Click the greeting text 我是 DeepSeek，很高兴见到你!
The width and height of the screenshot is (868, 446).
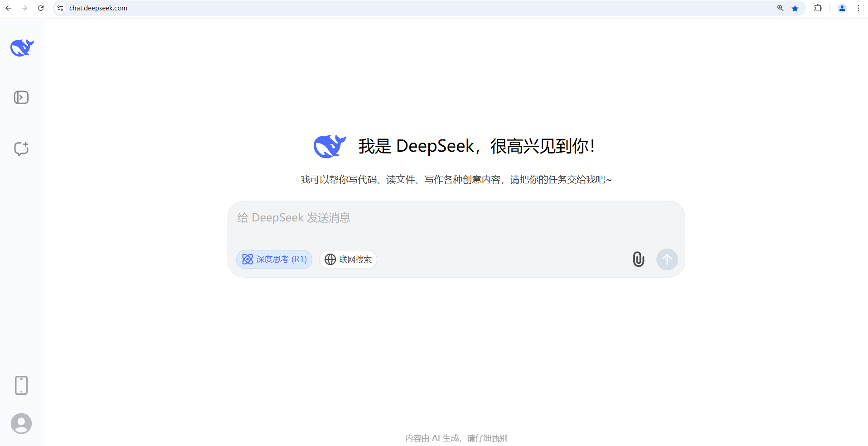coord(477,146)
